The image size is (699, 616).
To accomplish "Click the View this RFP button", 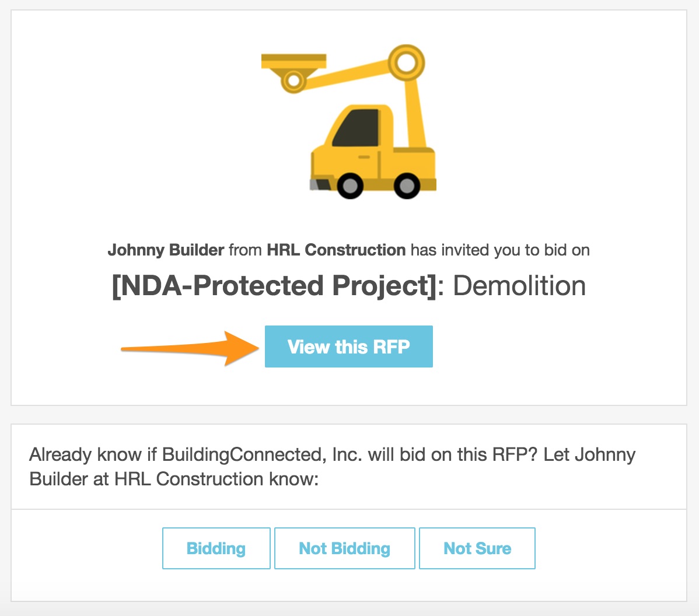I will click(x=348, y=346).
